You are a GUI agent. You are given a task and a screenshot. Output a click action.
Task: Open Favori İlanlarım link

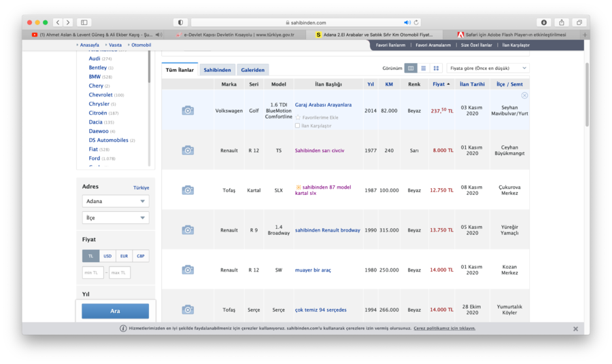tap(390, 45)
